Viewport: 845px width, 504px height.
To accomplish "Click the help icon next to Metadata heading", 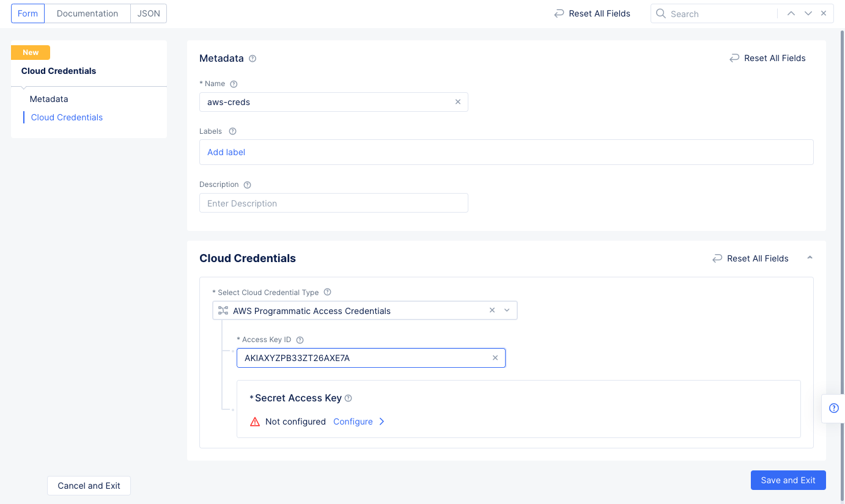I will [x=253, y=58].
